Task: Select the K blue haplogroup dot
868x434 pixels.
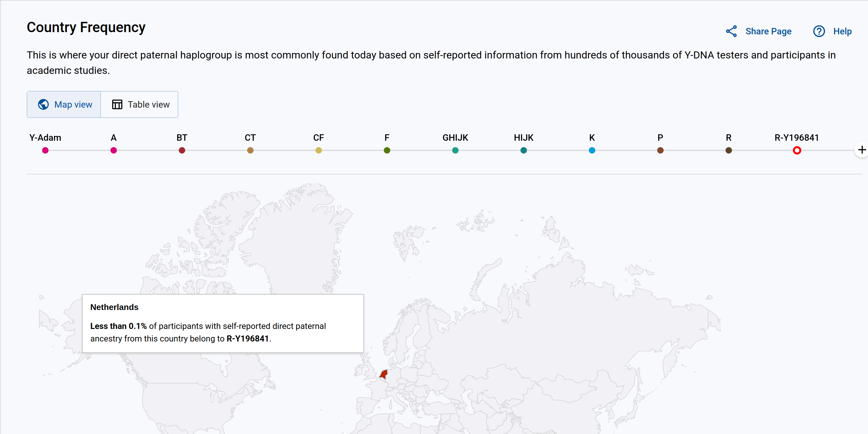Action: pos(592,150)
